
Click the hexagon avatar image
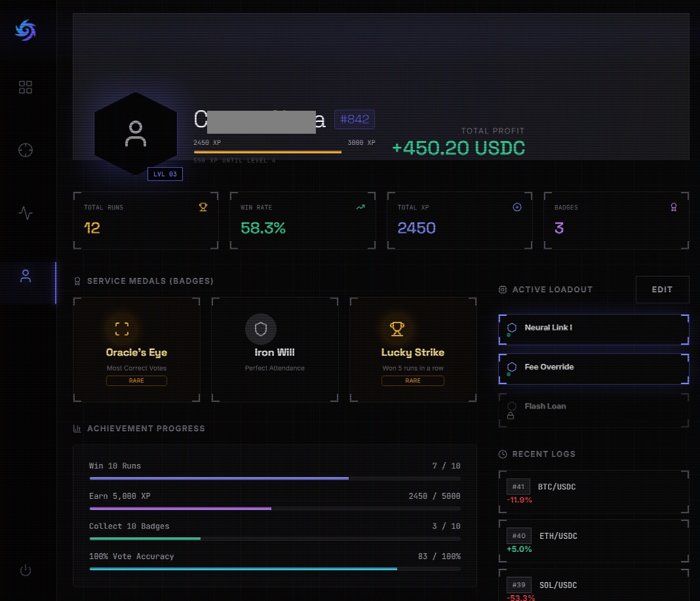point(136,134)
